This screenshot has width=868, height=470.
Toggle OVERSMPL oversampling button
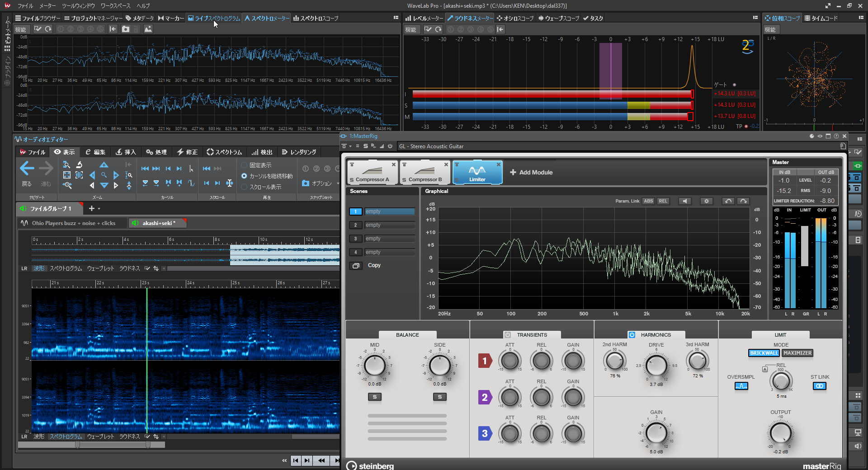click(741, 386)
